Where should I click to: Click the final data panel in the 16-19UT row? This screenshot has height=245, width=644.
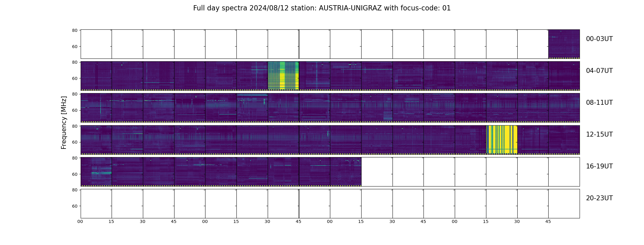tap(346, 171)
